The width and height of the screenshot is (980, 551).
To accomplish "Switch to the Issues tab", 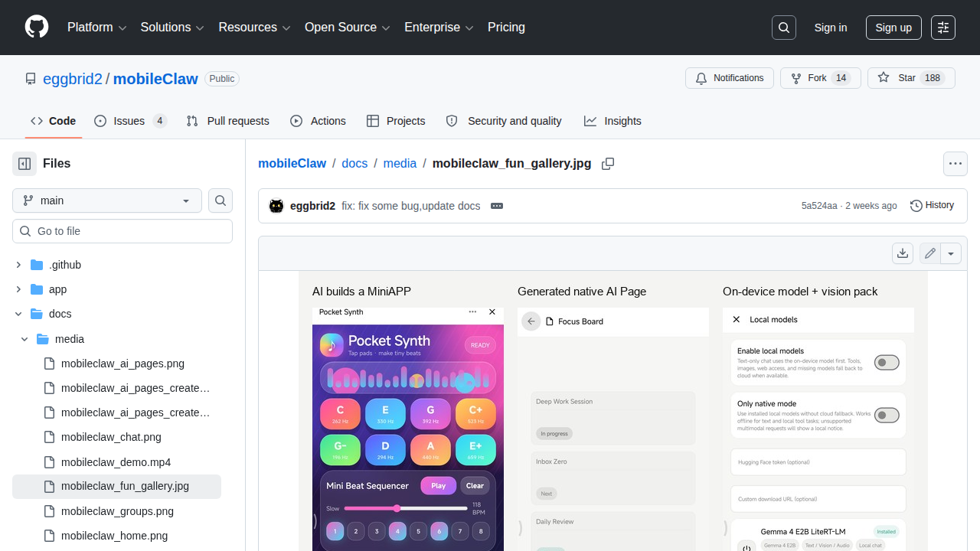I will coord(130,121).
